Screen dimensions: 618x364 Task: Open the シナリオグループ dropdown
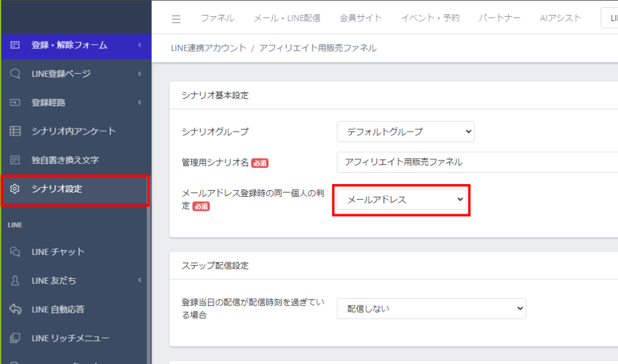[x=406, y=132]
